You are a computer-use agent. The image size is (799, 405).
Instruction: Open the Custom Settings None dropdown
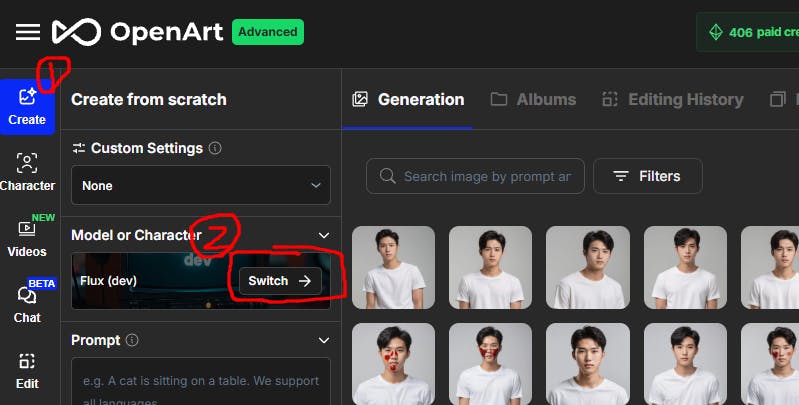[x=201, y=186]
